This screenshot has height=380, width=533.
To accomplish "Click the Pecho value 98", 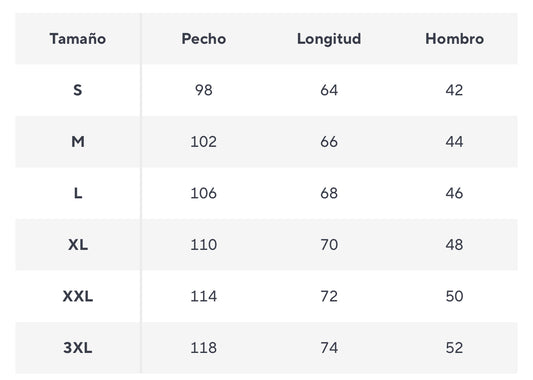I will (204, 90).
